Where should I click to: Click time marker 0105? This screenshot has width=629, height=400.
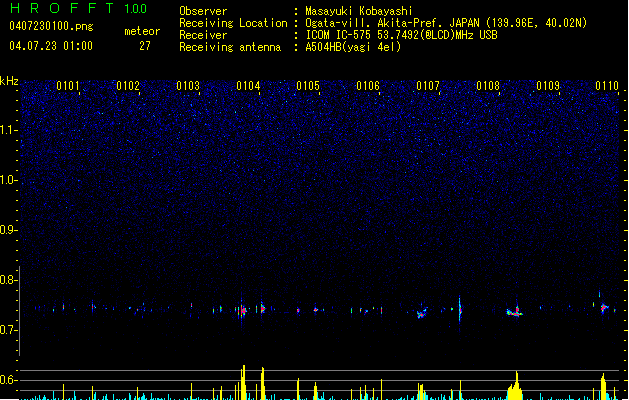coord(308,85)
